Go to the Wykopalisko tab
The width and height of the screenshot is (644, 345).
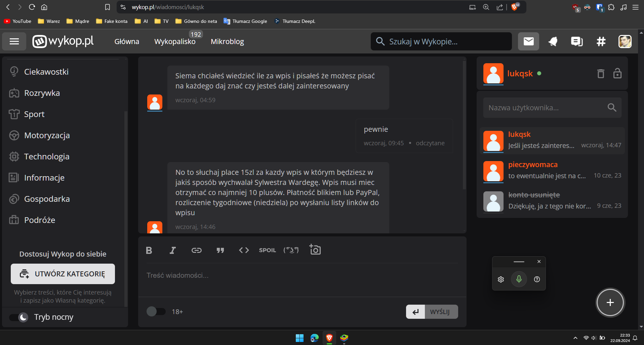pyautogui.click(x=175, y=41)
